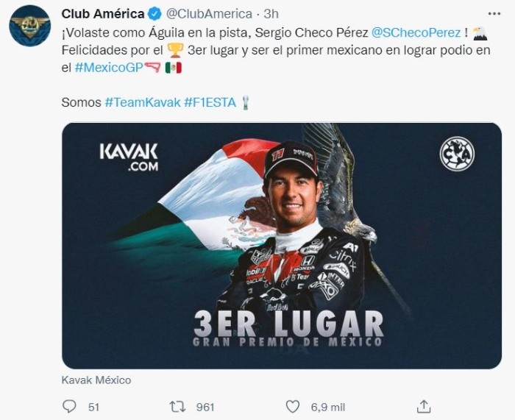This screenshot has width=515, height=420.
Task: Click the Kavak México caption
Action: tap(96, 380)
